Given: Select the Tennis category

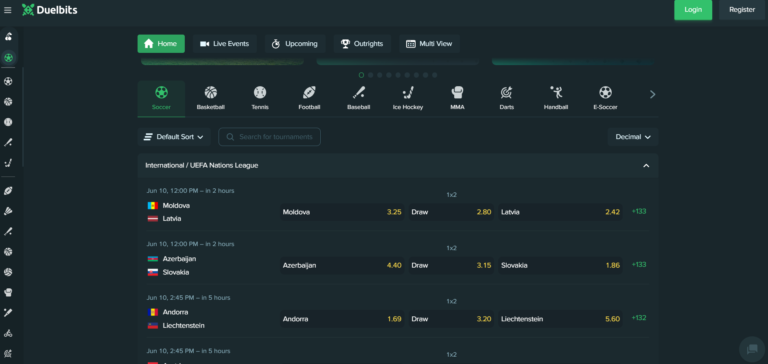Looking at the screenshot, I should click(260, 98).
